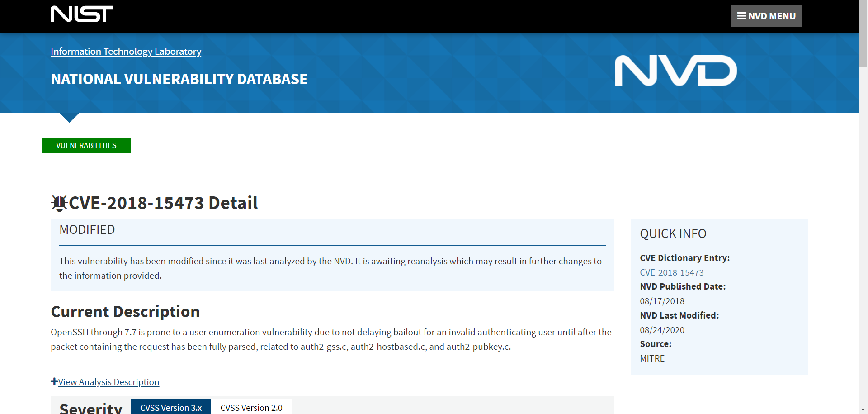The height and width of the screenshot is (414, 868).
Task: Click the scrollbar down arrow
Action: coord(863,410)
